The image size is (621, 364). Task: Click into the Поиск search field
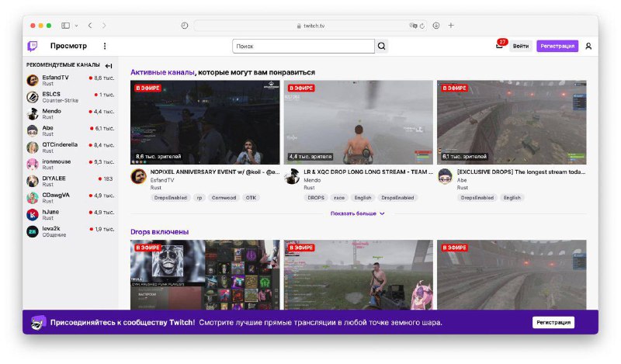coord(303,47)
